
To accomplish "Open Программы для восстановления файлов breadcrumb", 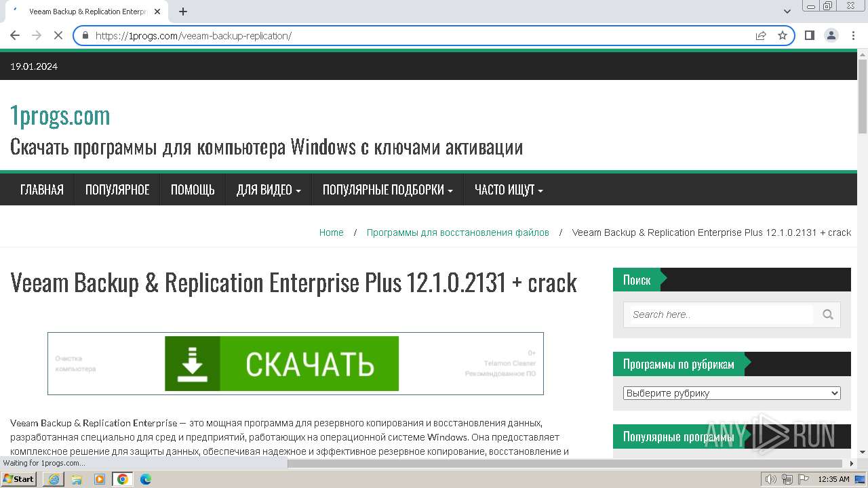I will click(458, 232).
